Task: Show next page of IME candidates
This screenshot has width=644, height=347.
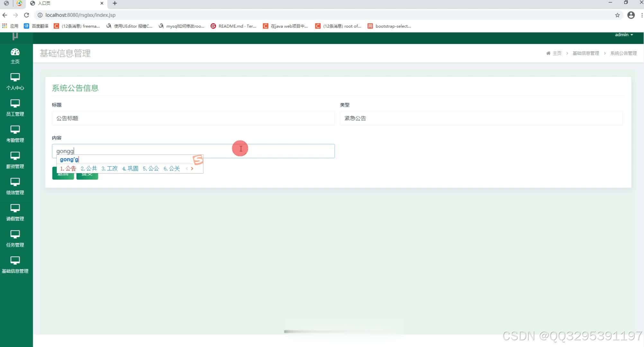Action: 192,168
